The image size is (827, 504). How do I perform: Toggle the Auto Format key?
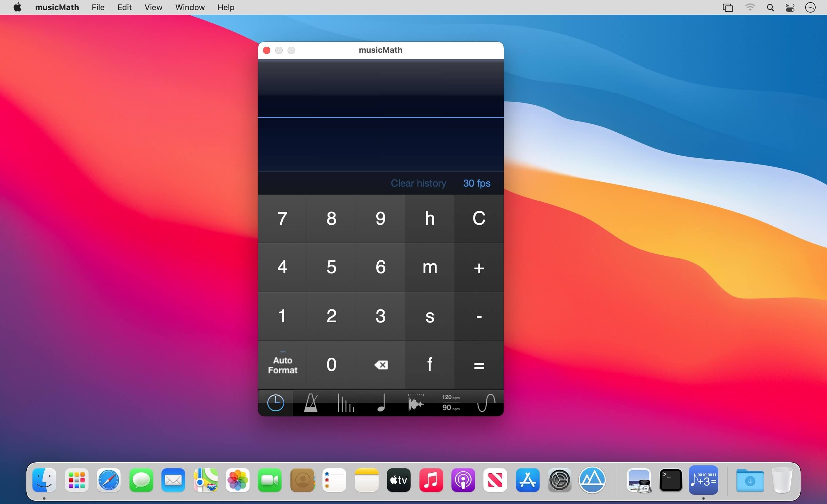coord(283,365)
